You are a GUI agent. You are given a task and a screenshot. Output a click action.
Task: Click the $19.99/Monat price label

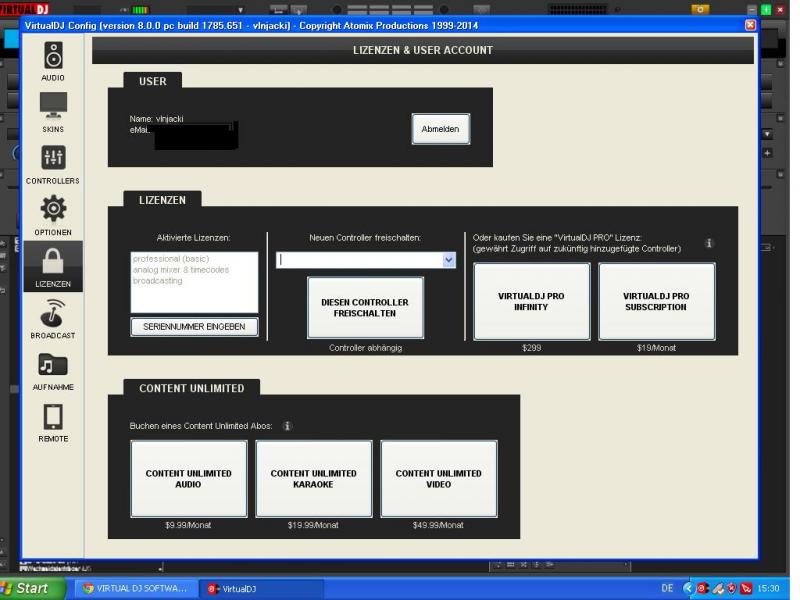(313, 525)
